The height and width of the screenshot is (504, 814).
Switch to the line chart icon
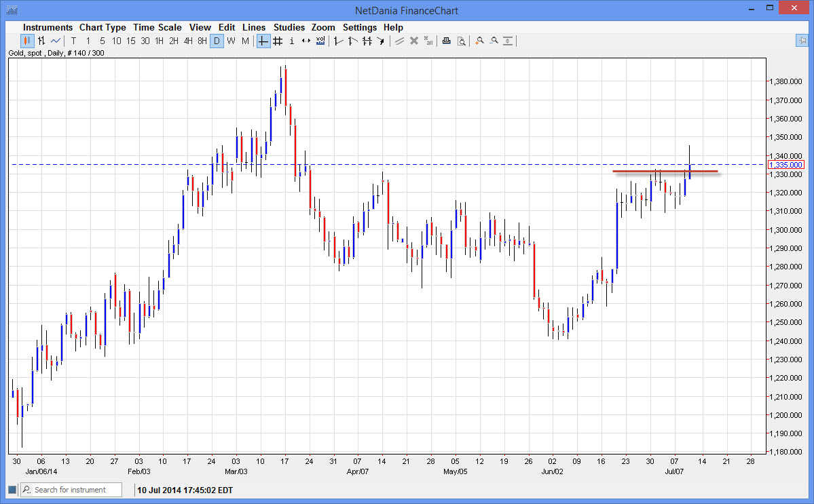[x=56, y=41]
